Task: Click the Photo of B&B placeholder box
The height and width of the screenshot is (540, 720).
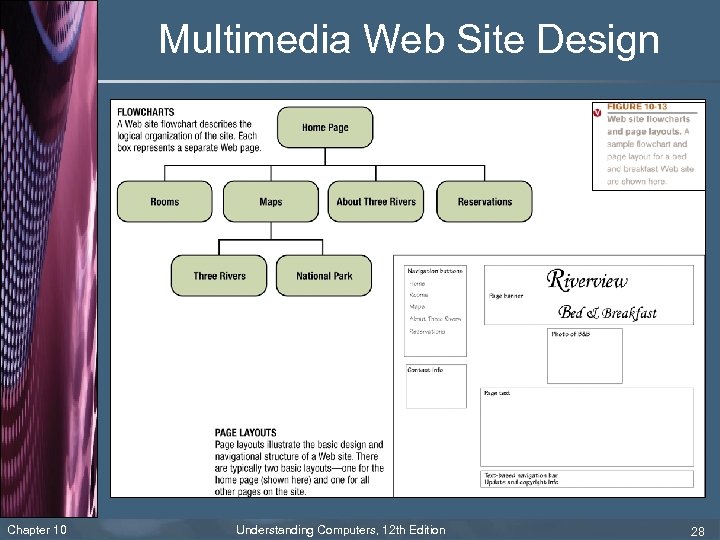Action: 585,356
